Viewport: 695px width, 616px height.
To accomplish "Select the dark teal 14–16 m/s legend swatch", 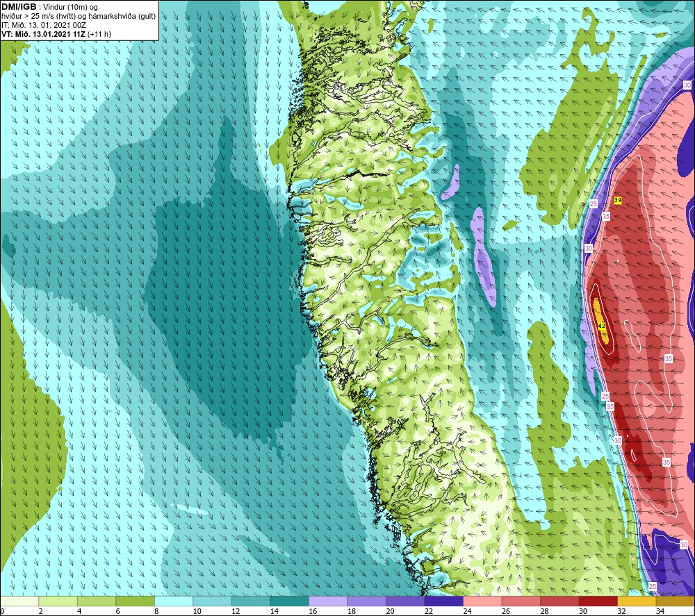I will tap(289, 601).
